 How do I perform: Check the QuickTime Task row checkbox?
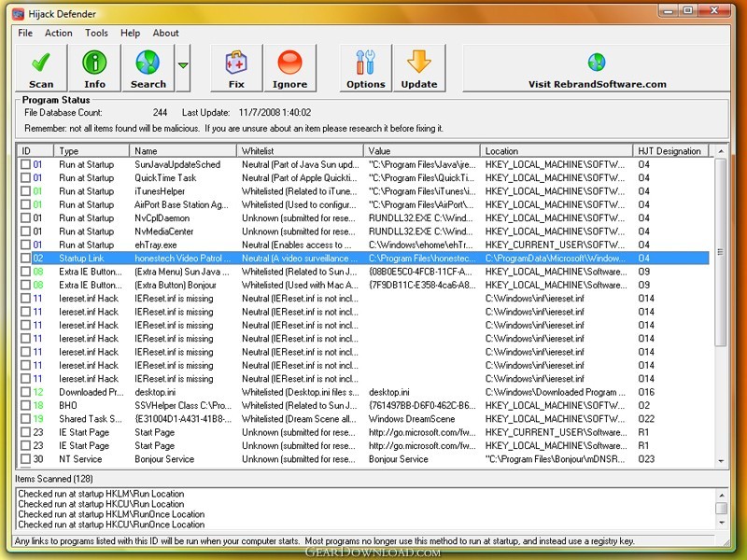[x=26, y=178]
